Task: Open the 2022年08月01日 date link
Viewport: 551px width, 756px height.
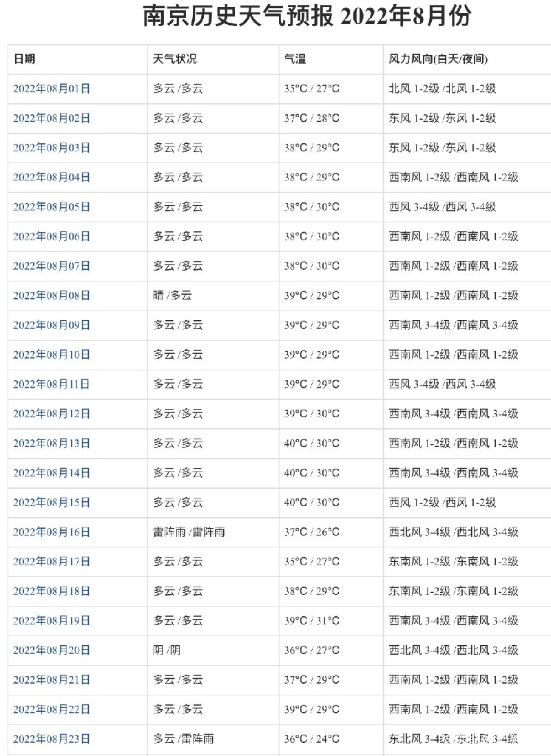Action: 52,89
